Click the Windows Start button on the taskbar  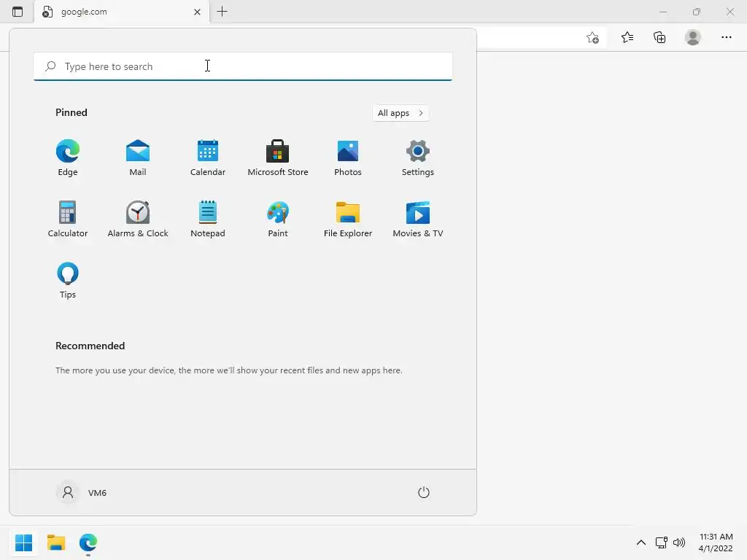coord(23,542)
